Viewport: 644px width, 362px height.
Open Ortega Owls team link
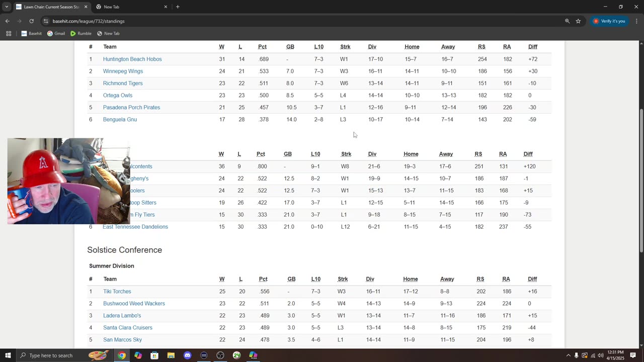(118, 96)
